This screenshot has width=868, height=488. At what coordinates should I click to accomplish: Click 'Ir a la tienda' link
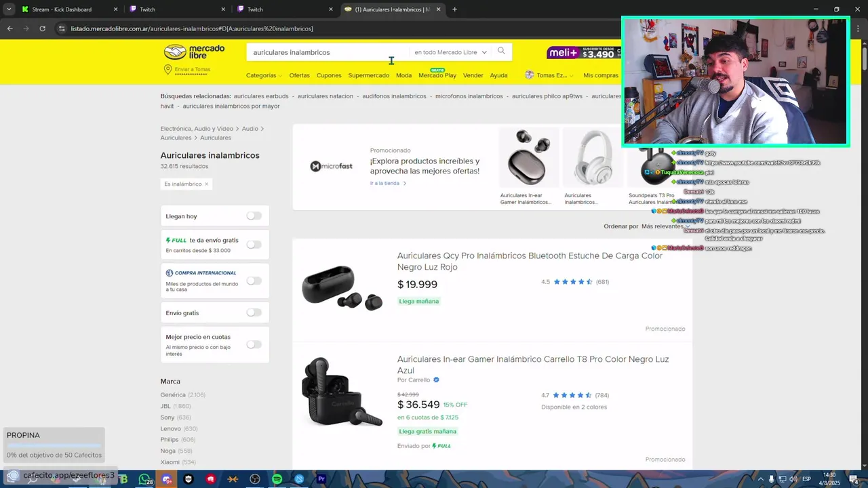coord(387,183)
